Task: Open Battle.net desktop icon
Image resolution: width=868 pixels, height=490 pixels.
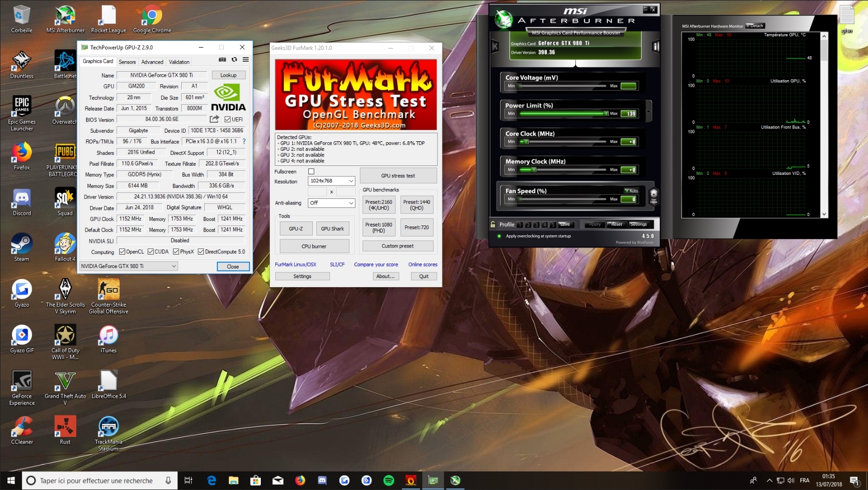Action: pyautogui.click(x=65, y=65)
